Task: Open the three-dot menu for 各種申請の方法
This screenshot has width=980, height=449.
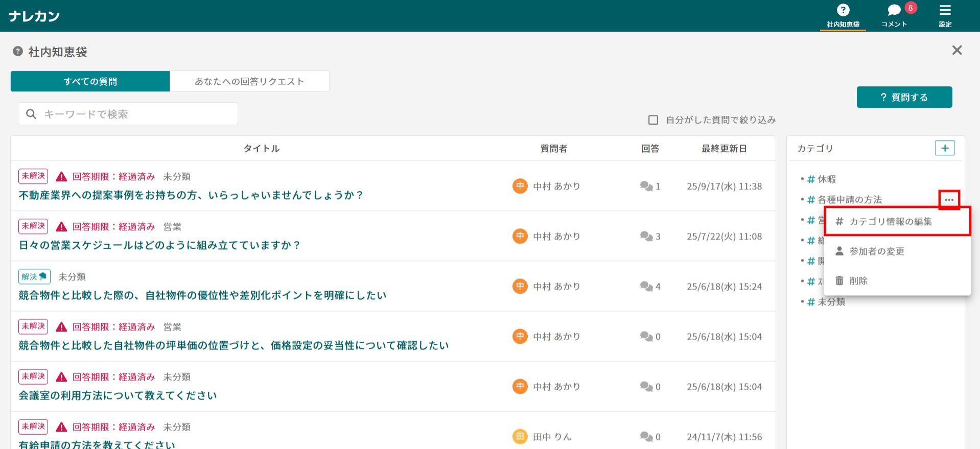Action: coord(949,200)
